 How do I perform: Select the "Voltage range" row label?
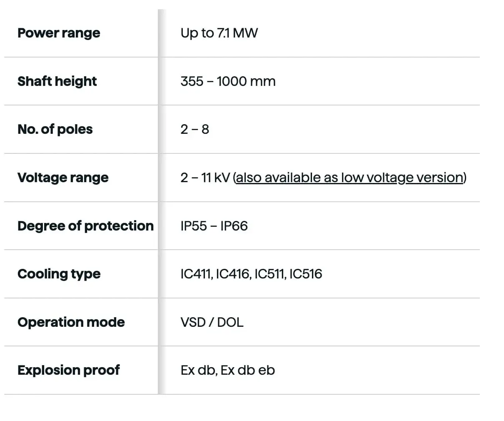63,178
